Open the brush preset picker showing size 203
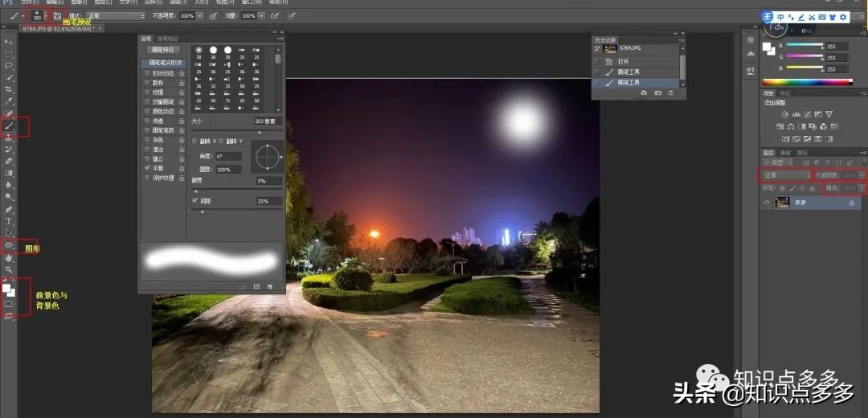The width and height of the screenshot is (868, 418). pos(39,16)
